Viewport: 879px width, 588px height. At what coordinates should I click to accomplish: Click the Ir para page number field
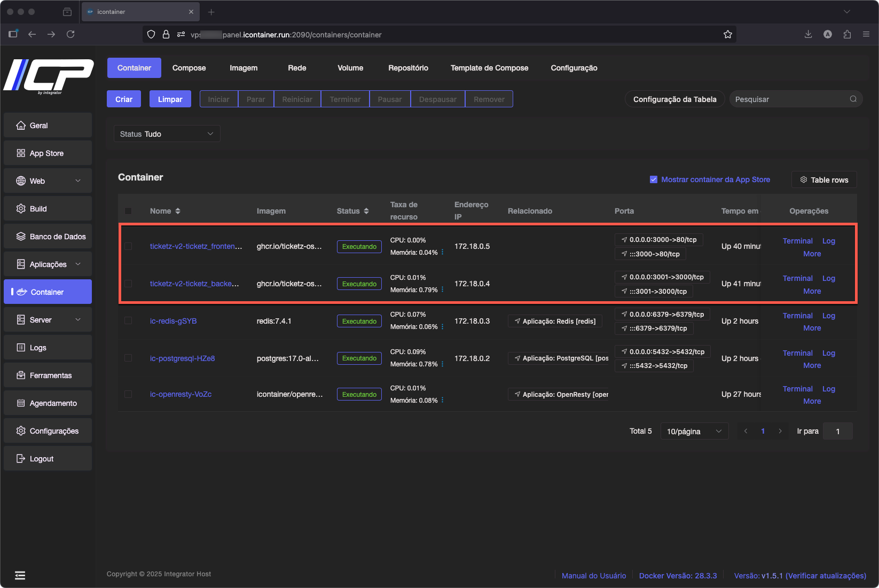pos(837,431)
